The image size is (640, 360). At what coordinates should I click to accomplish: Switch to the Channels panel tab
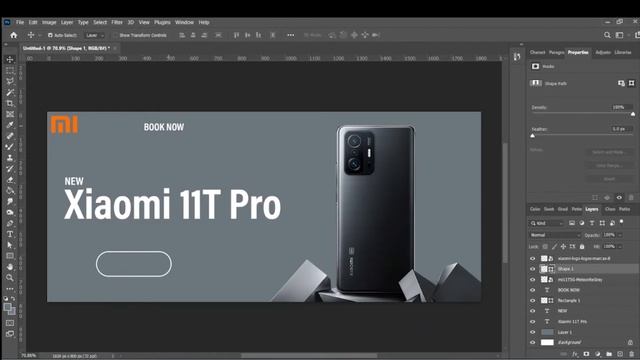[x=538, y=52]
